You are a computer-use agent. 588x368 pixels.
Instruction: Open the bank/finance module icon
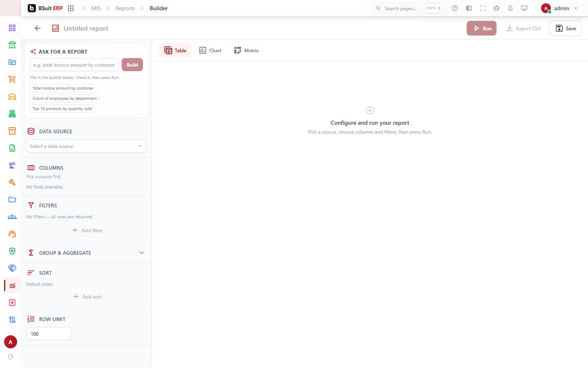pos(12,45)
